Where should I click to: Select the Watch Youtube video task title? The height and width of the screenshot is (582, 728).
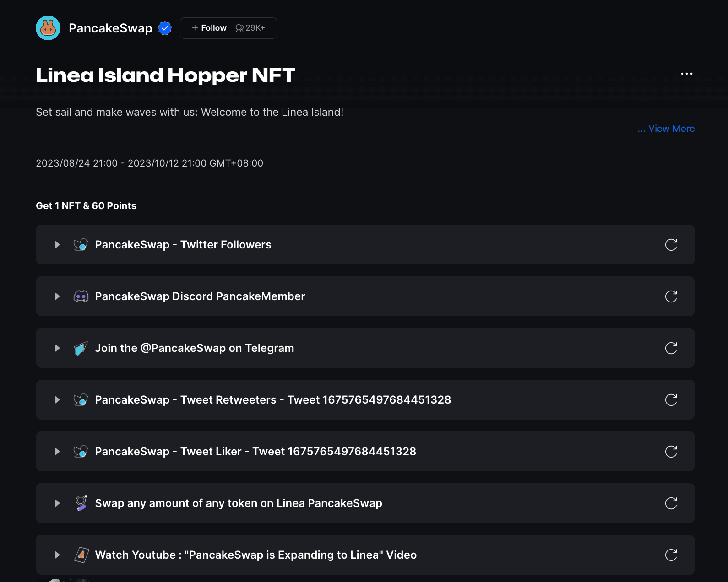[x=255, y=555]
